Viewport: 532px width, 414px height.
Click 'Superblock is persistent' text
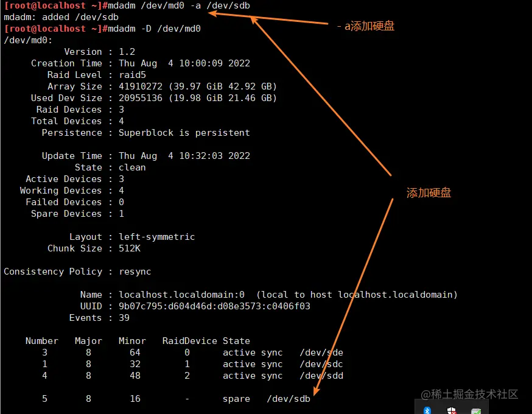pos(184,133)
